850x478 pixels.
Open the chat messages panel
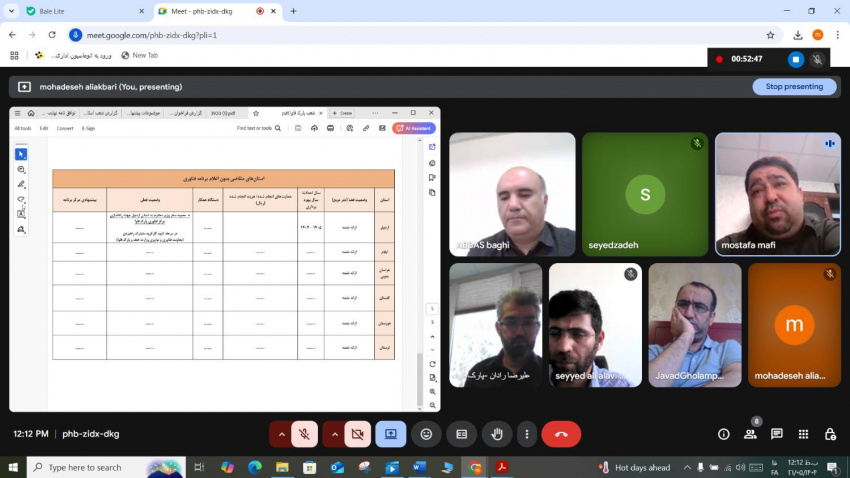click(777, 434)
